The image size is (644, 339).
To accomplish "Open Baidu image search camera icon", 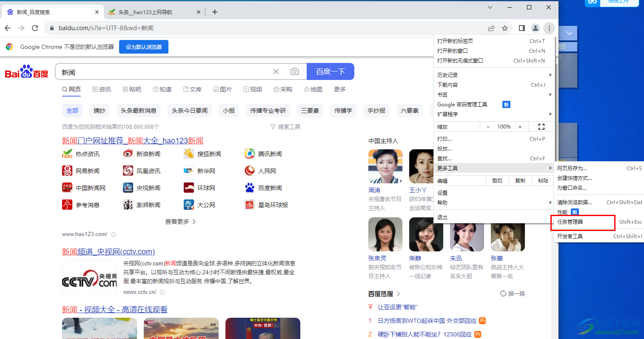I will click(294, 71).
